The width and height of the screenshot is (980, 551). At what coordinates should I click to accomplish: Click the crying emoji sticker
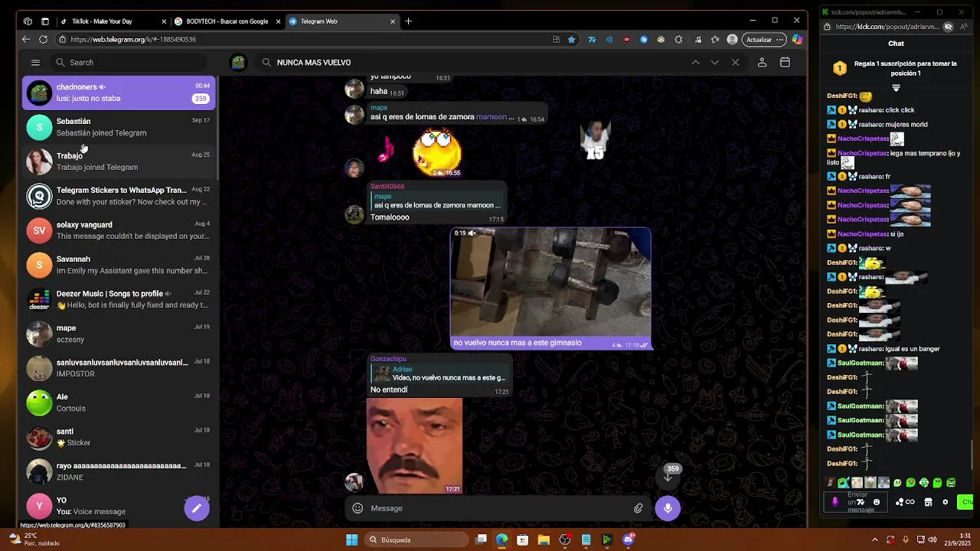(x=437, y=152)
